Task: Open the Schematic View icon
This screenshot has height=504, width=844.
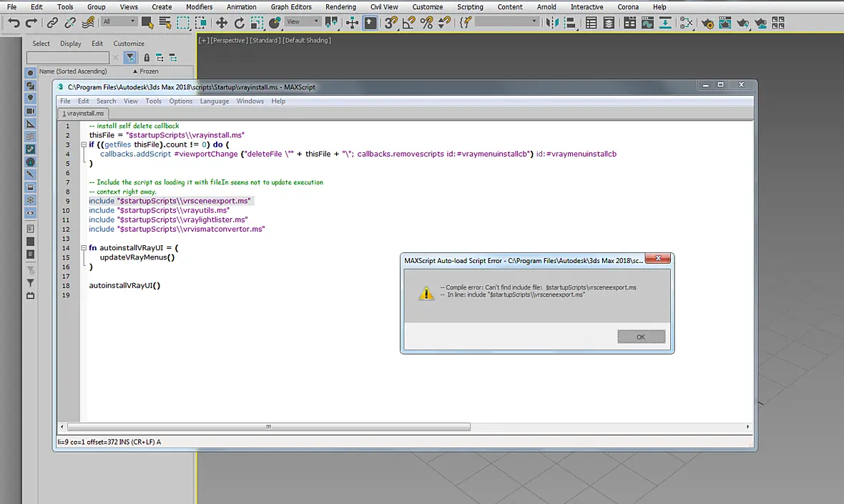Action: point(665,23)
